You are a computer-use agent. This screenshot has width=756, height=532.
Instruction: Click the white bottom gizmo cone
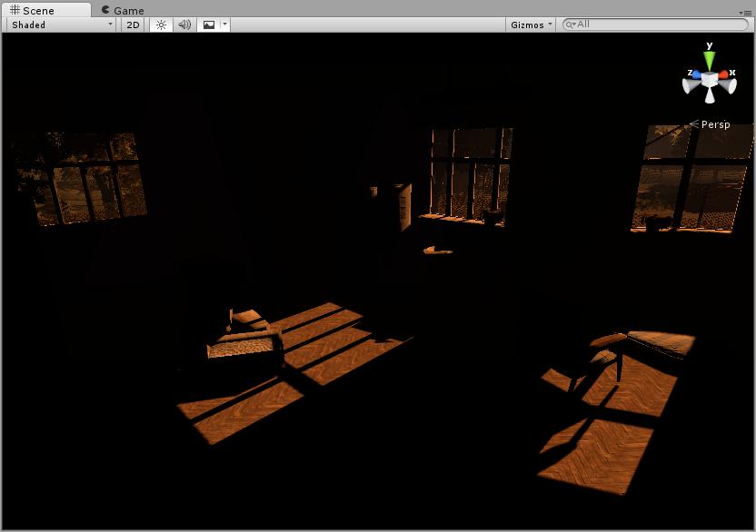(710, 95)
